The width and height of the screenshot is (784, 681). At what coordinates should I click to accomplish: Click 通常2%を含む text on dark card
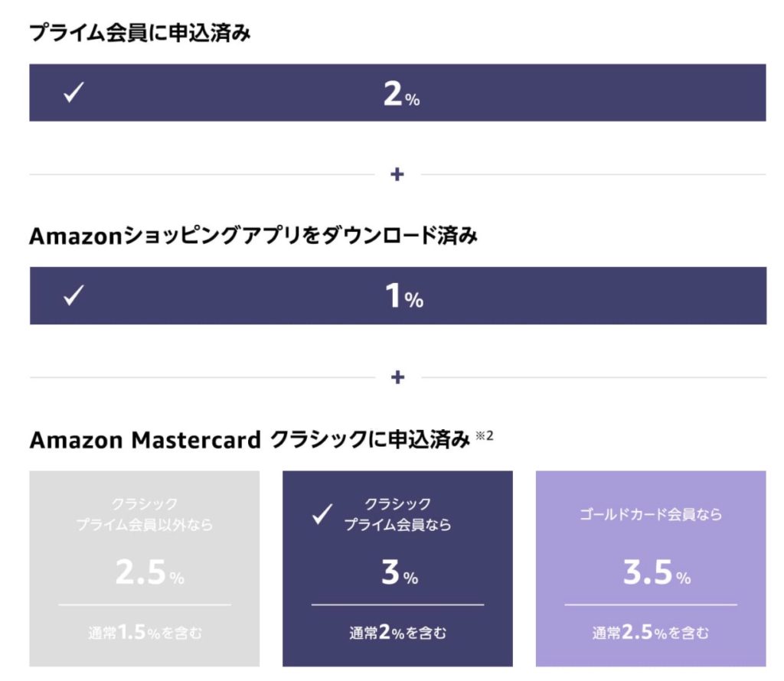pos(397,633)
